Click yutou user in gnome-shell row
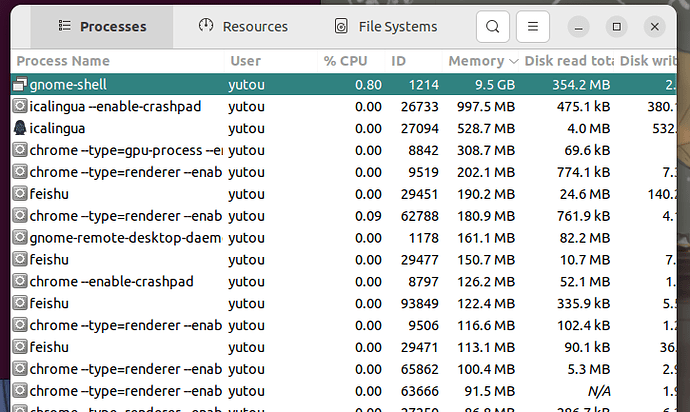The height and width of the screenshot is (412, 690). [246, 85]
